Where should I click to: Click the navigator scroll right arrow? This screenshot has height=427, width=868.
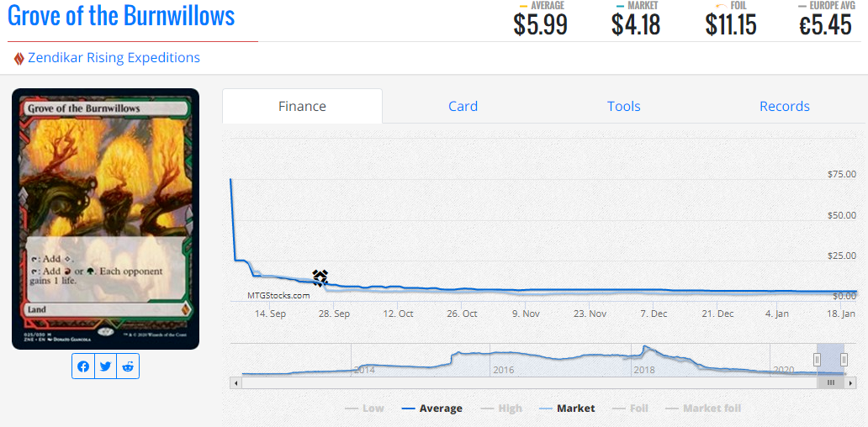tap(851, 382)
